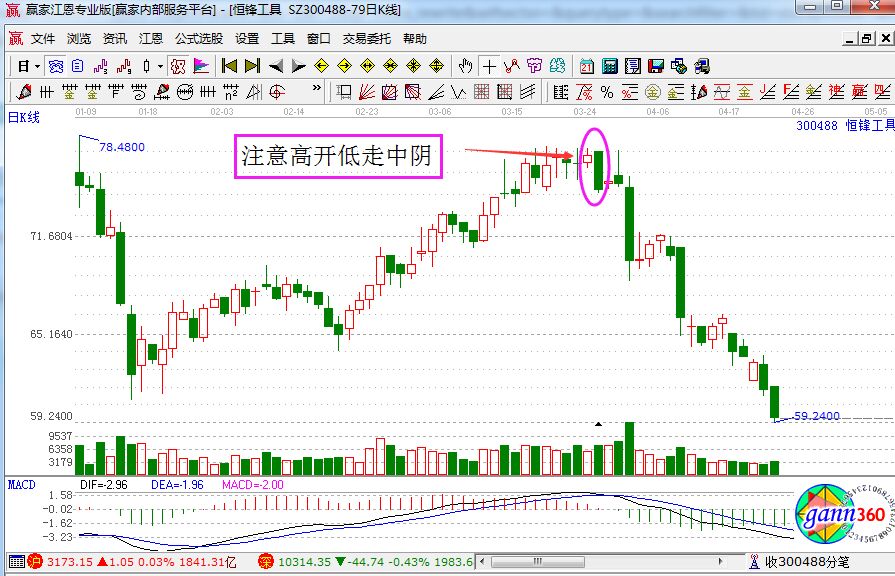Open the 交易委托 menu
Viewport: 895px width, 576px height.
[366, 39]
